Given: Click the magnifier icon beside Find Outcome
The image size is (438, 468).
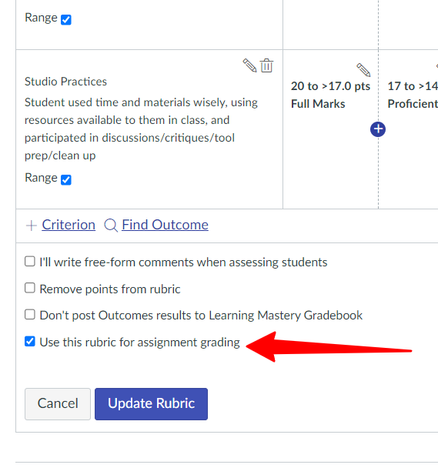Looking at the screenshot, I should (x=111, y=225).
